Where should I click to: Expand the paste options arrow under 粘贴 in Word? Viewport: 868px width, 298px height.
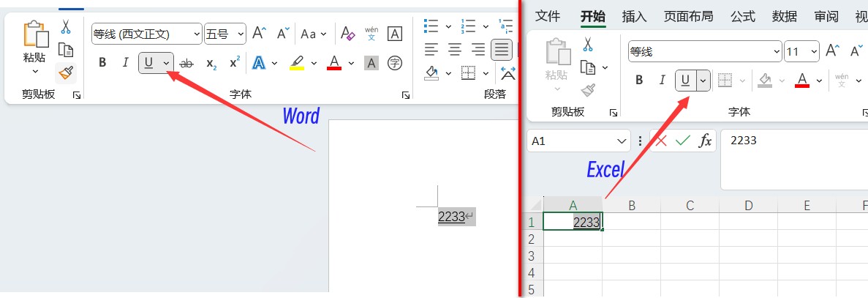(35, 71)
